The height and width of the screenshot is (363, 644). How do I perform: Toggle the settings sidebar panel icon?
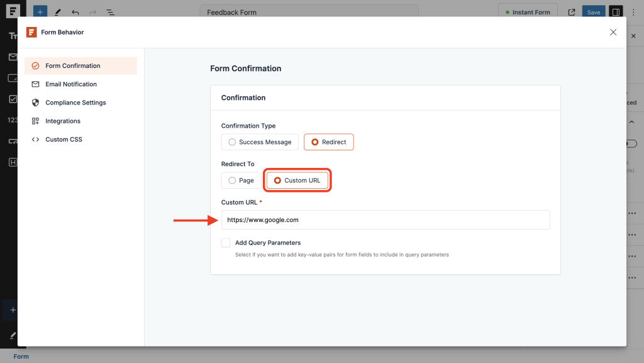615,11
